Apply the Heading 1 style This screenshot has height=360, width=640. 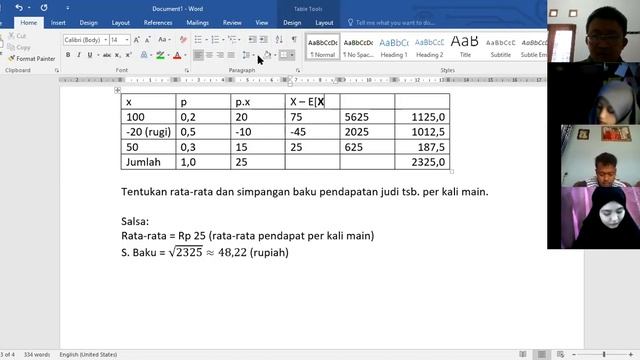tap(393, 47)
